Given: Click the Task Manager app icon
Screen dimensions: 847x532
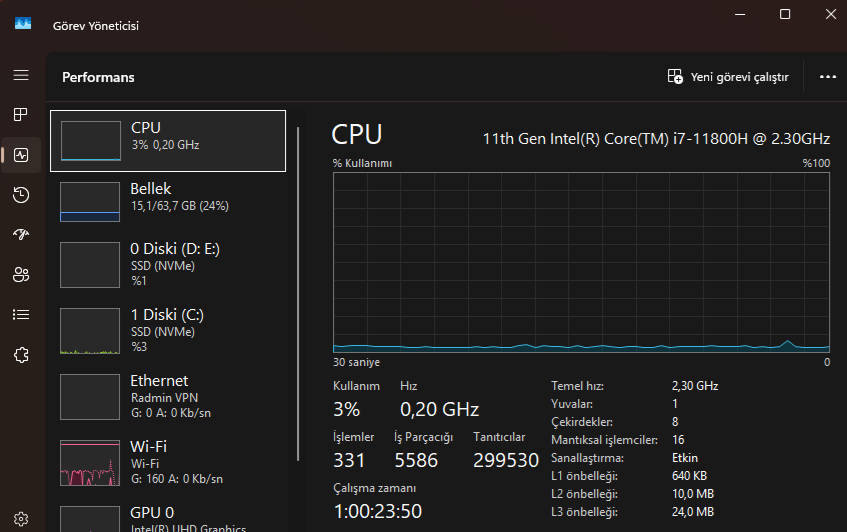Looking at the screenshot, I should 23,23.
